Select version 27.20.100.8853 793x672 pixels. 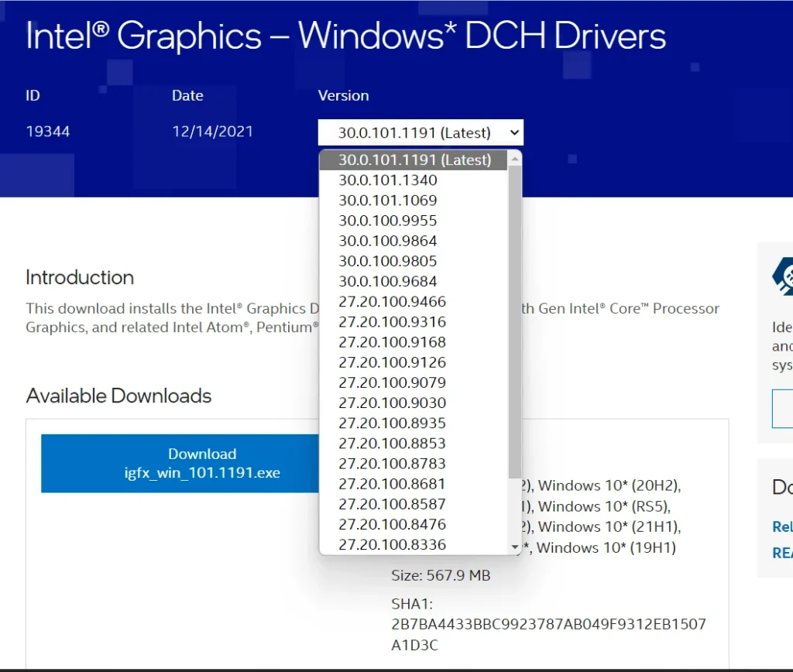click(x=414, y=443)
